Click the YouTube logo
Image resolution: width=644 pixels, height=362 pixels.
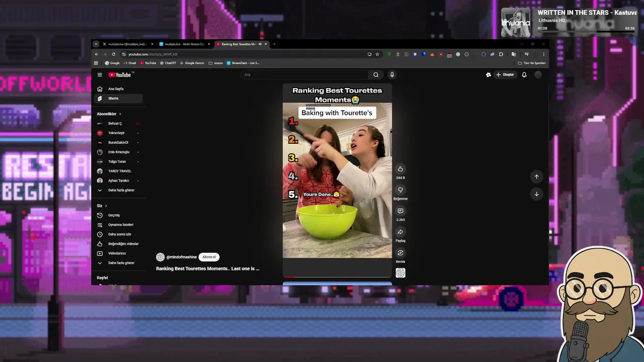pos(120,75)
